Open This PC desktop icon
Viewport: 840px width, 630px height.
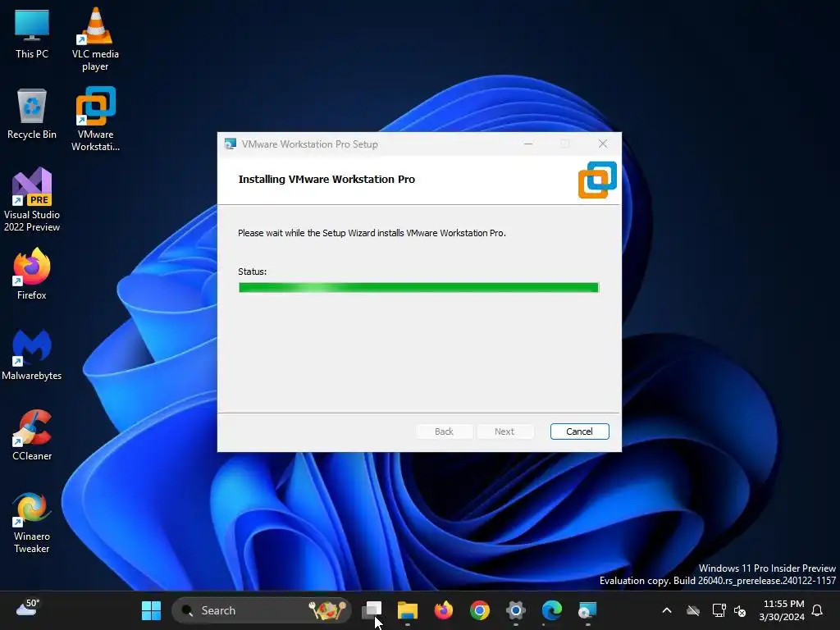pos(32,33)
